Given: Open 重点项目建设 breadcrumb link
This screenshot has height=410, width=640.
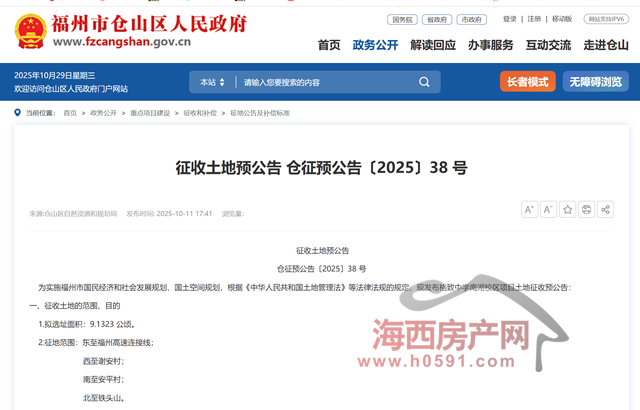Looking at the screenshot, I should [x=150, y=113].
